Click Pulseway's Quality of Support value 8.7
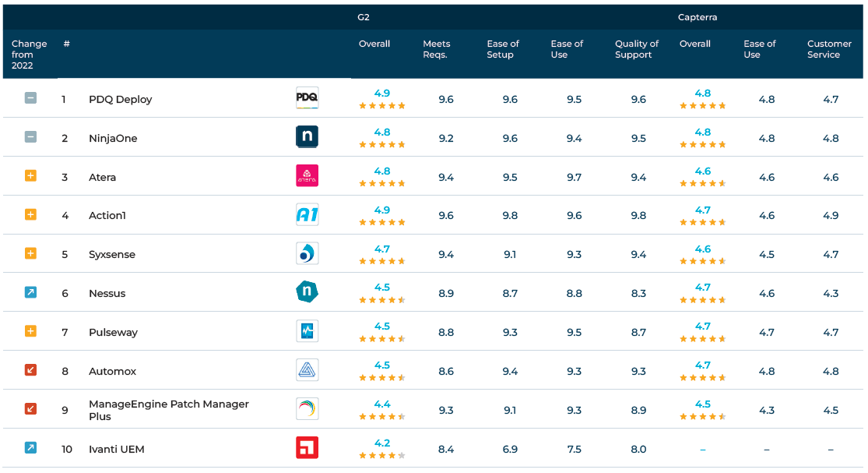 (x=638, y=332)
